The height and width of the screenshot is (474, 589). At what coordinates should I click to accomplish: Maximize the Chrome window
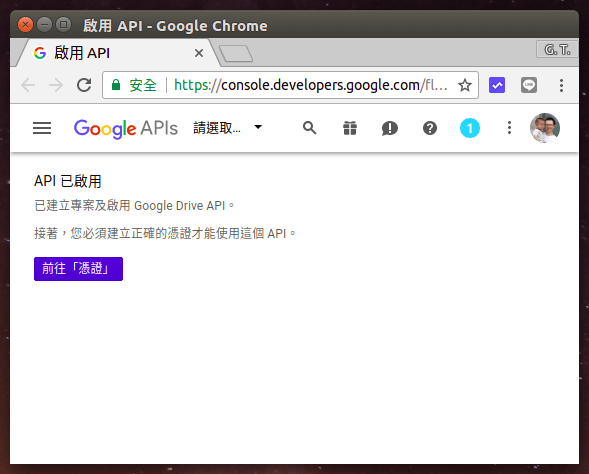click(x=63, y=25)
